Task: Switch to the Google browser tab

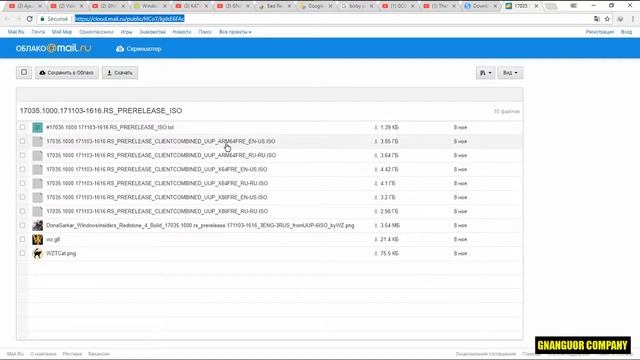Action: coord(316,6)
